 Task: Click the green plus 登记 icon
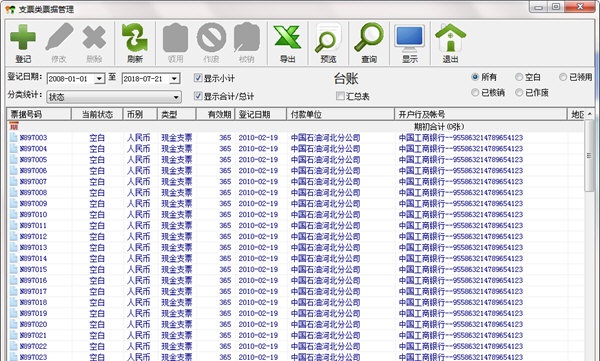[x=23, y=42]
